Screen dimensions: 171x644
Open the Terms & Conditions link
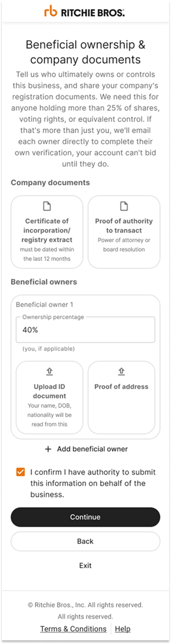click(73, 629)
